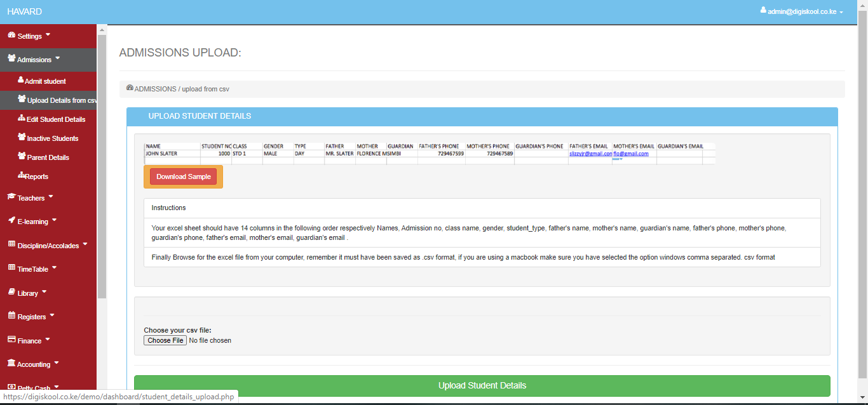The width and height of the screenshot is (868, 405).
Task: Click the Teachers graduation cap icon
Action: pyautogui.click(x=11, y=197)
